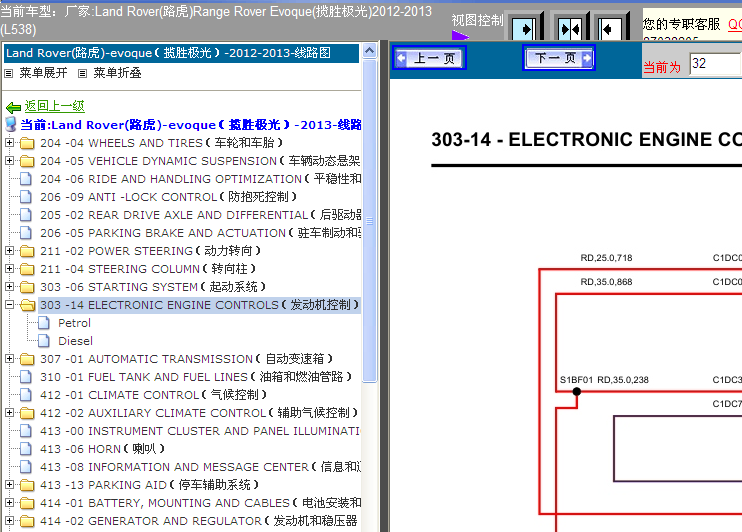Click folder icon for 211-04 Steering Column
This screenshot has width=742, height=532.
(x=27, y=269)
